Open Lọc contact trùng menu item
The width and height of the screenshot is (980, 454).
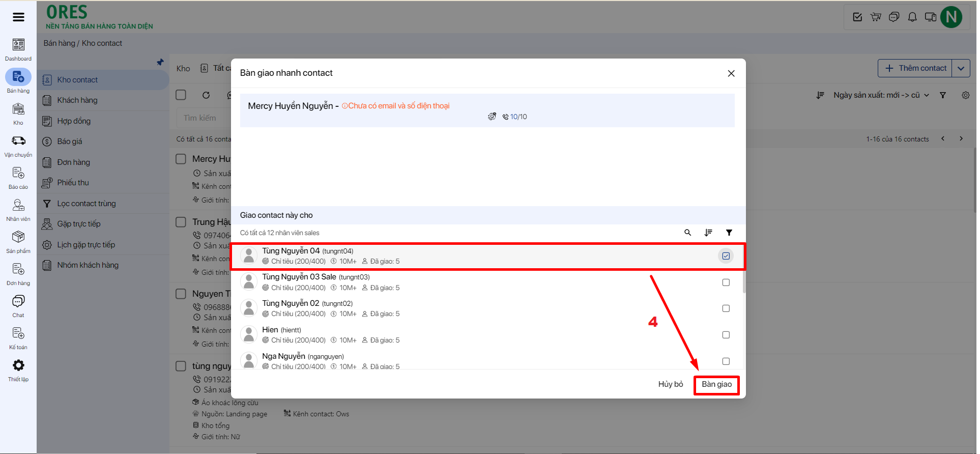(x=87, y=204)
